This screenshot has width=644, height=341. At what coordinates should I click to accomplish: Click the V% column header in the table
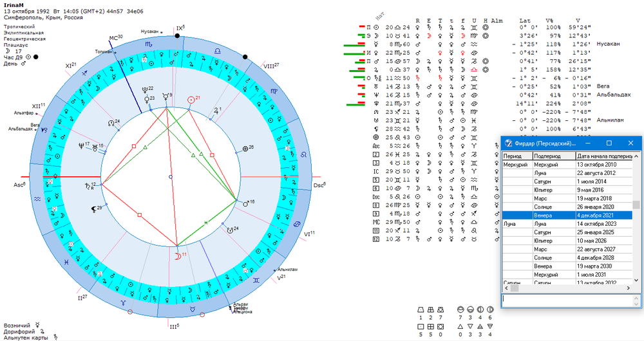(549, 21)
